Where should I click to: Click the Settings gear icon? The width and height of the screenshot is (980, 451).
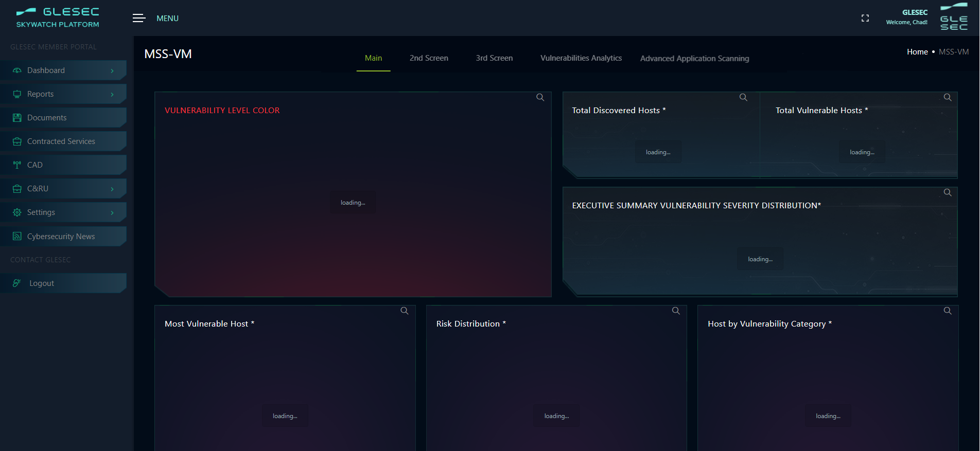click(17, 212)
